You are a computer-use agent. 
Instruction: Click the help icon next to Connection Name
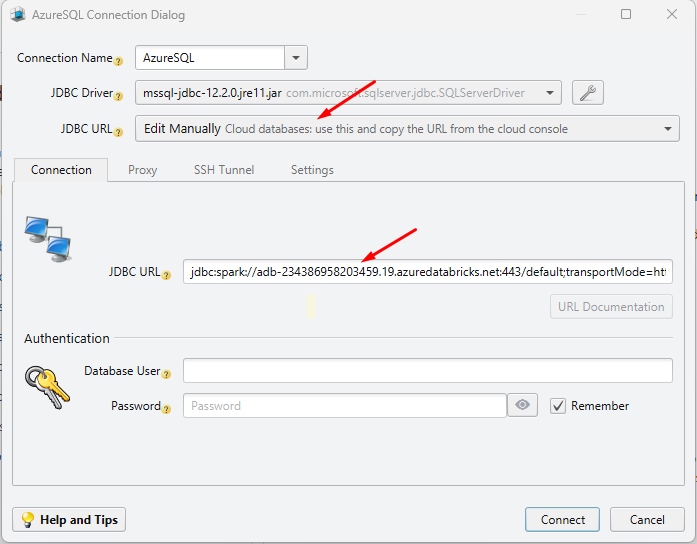[x=118, y=61]
